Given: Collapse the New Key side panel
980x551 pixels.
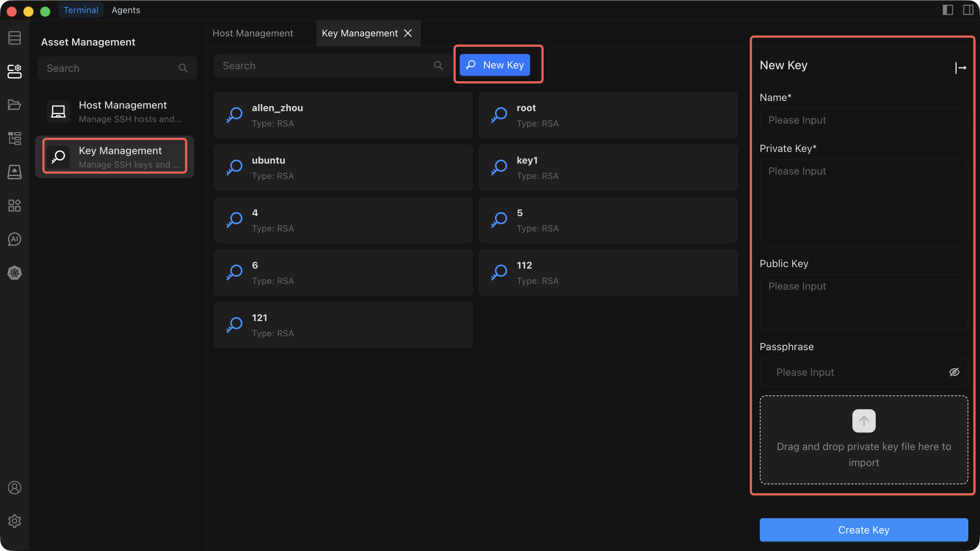Looking at the screenshot, I should [960, 68].
